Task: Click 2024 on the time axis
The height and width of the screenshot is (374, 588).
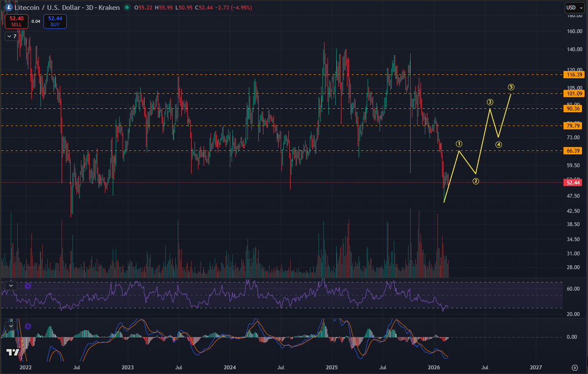Action: pos(230,367)
